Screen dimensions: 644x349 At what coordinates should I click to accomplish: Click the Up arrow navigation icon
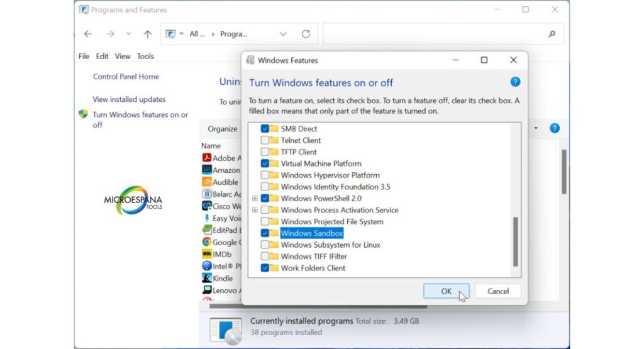tap(148, 34)
